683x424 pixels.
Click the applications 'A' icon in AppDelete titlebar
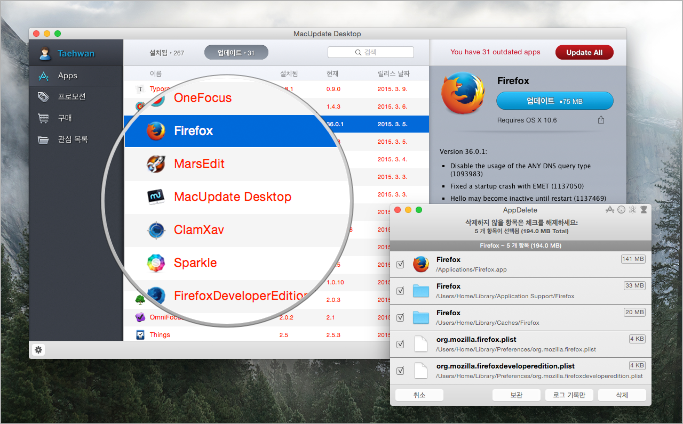(610, 210)
